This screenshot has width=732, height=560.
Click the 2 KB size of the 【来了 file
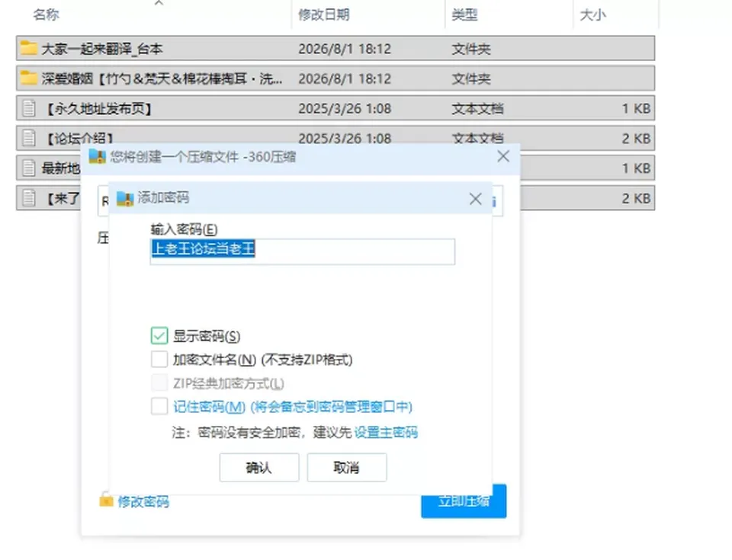tap(636, 198)
